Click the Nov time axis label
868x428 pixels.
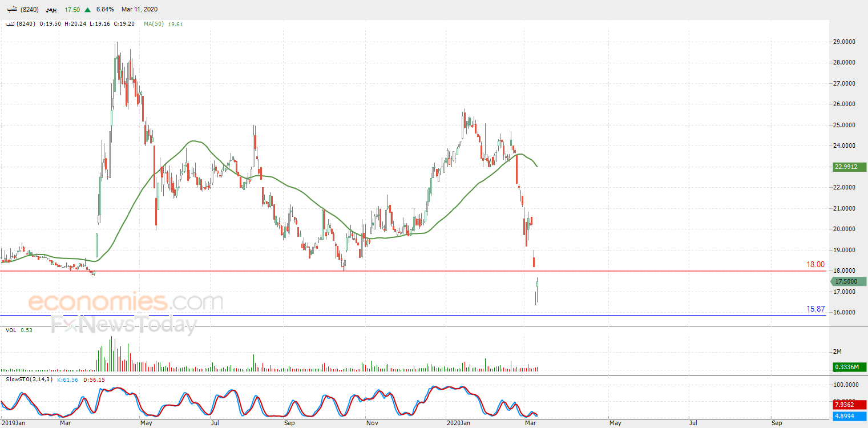(x=372, y=423)
